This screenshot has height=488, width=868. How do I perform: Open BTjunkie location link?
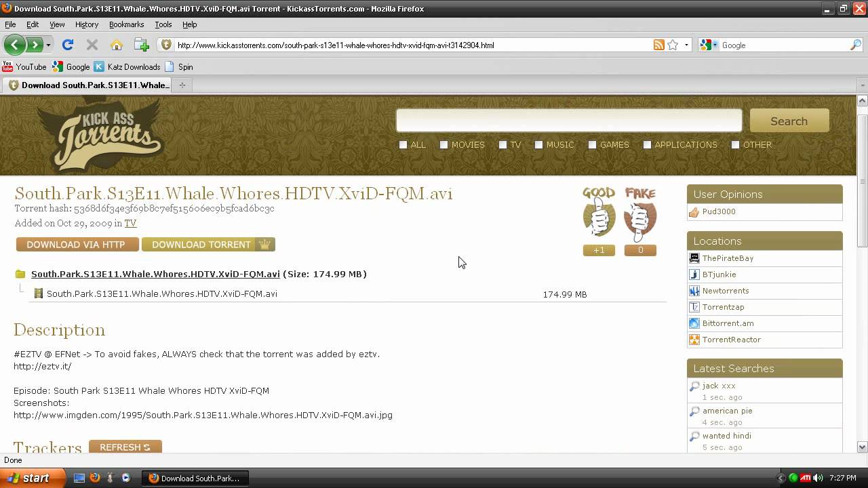click(x=719, y=274)
